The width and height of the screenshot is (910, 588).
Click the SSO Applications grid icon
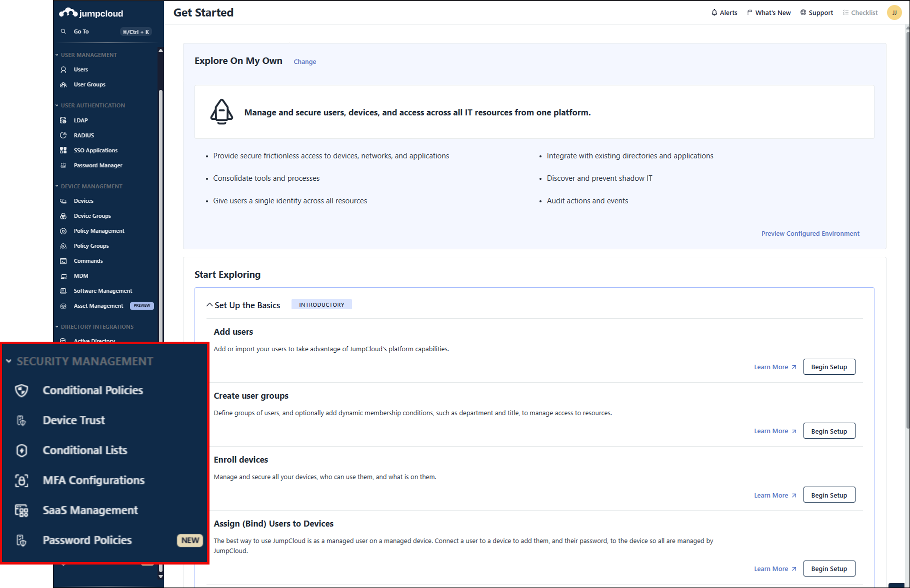tap(63, 150)
